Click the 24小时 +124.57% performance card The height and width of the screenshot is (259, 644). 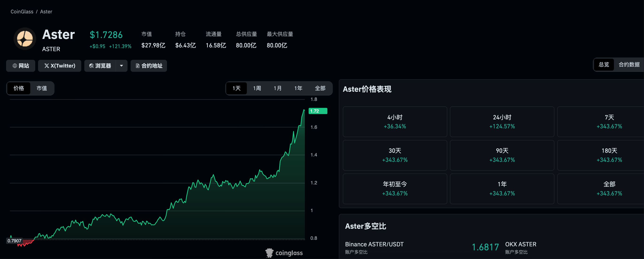tap(502, 122)
